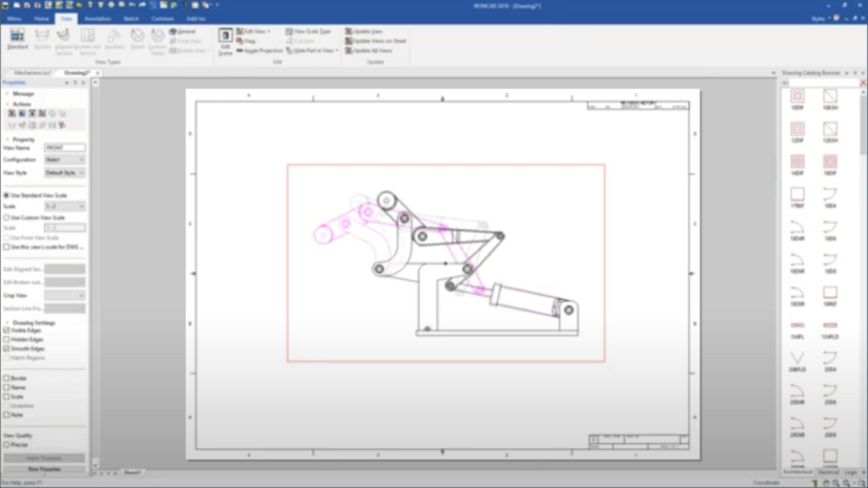
Task: Open the Detail view tool
Action: tap(138, 39)
